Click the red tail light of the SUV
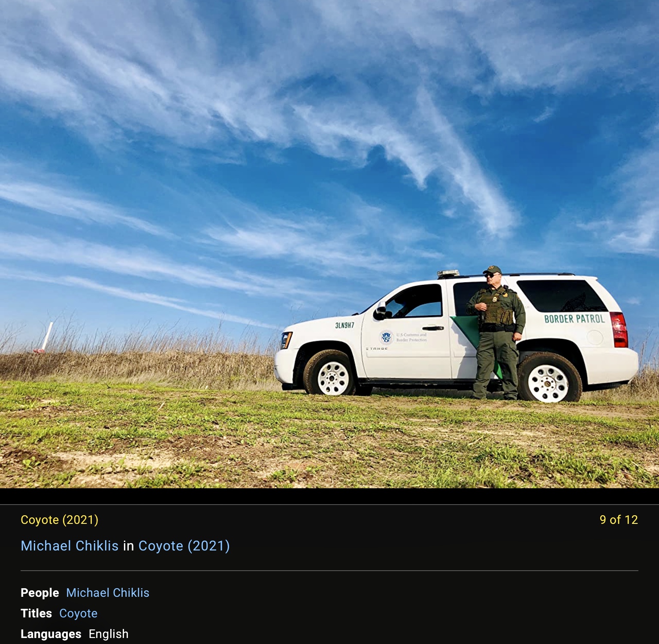This screenshot has width=659, height=644. [x=619, y=329]
